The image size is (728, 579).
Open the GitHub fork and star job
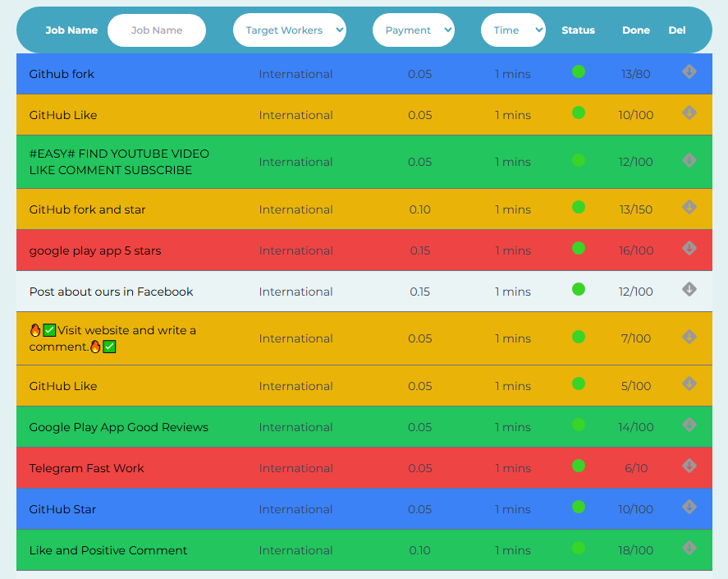click(87, 209)
